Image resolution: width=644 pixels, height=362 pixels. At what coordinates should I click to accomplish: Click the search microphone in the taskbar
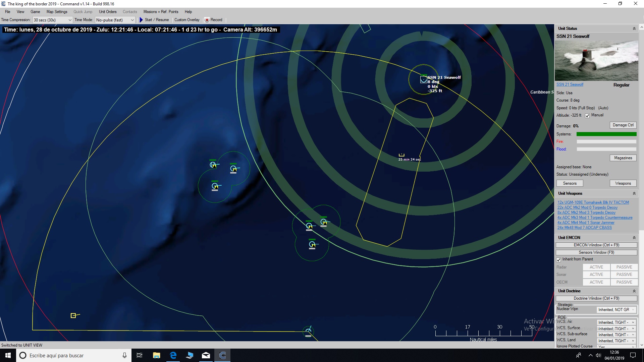click(124, 355)
